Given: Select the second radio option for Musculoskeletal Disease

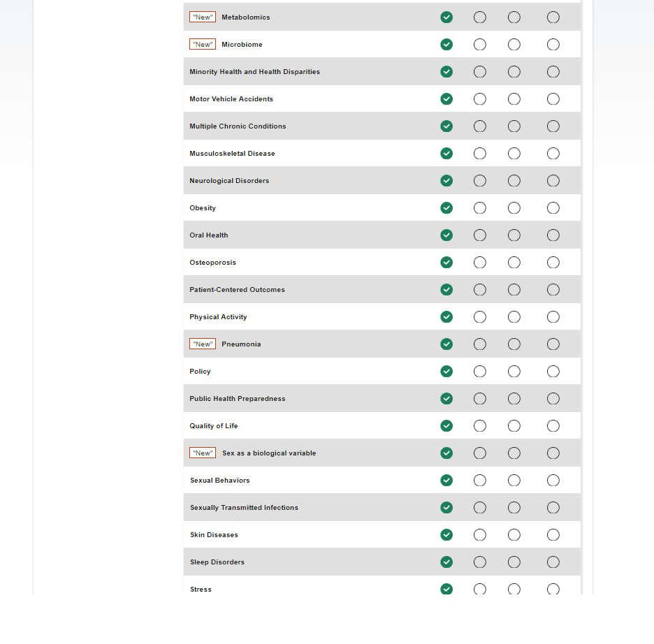Looking at the screenshot, I should tap(480, 154).
